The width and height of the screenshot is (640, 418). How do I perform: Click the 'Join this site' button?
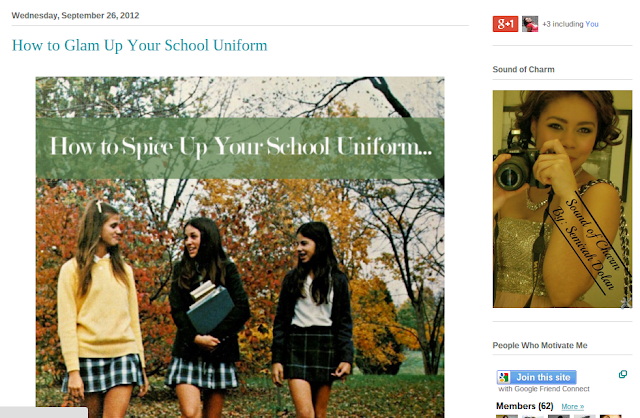[x=537, y=377]
